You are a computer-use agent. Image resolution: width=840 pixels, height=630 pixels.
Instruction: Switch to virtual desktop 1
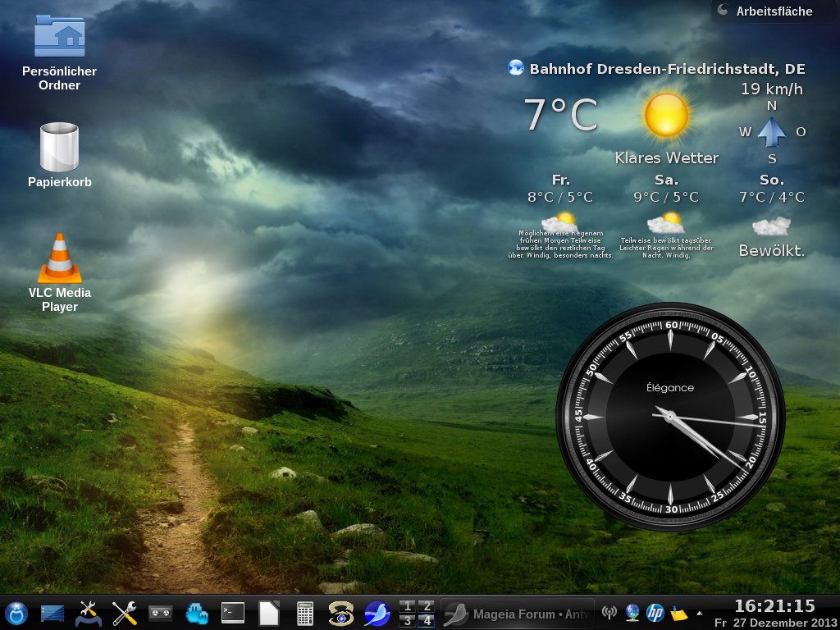click(407, 606)
